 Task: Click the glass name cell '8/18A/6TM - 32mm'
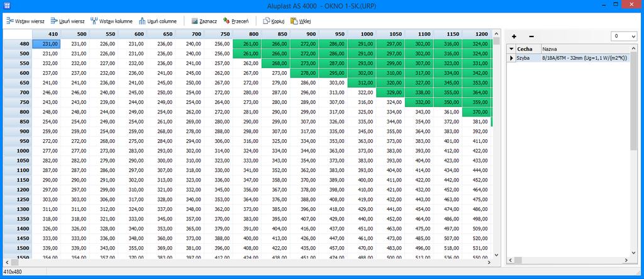(586, 59)
